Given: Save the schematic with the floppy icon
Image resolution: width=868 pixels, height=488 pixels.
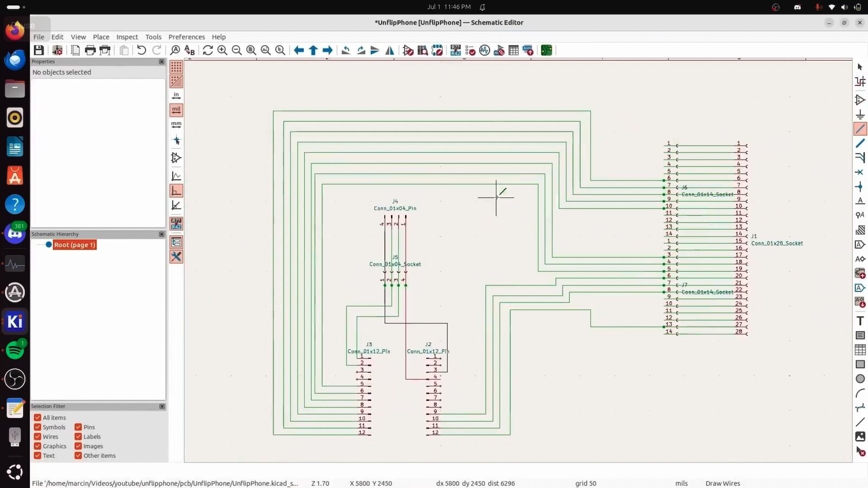Looking at the screenshot, I should pos(39,50).
